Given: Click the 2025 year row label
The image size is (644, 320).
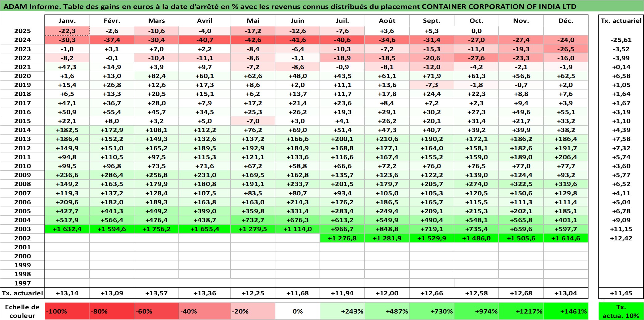Looking at the screenshot, I should coord(23,31).
